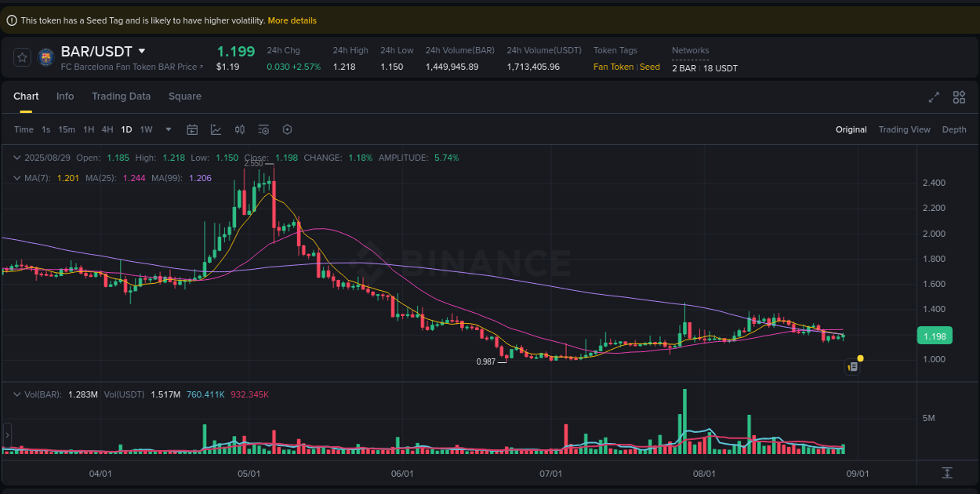Image resolution: width=980 pixels, height=494 pixels.
Task: Open chart settings with the hexagon gear icon
Action: pyautogui.click(x=287, y=129)
